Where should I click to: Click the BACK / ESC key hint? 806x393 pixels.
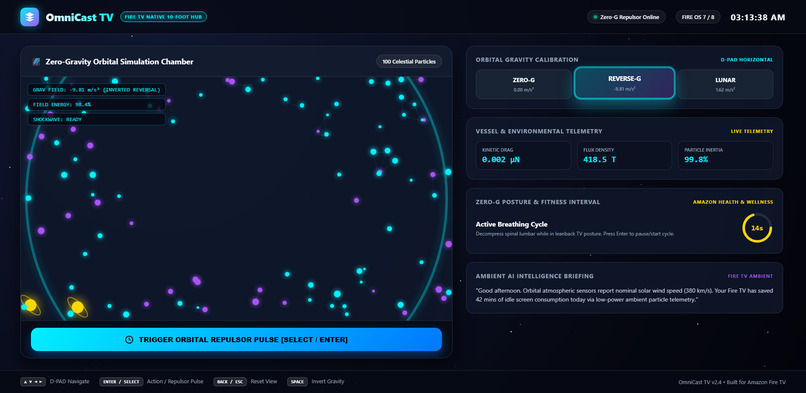click(x=230, y=382)
